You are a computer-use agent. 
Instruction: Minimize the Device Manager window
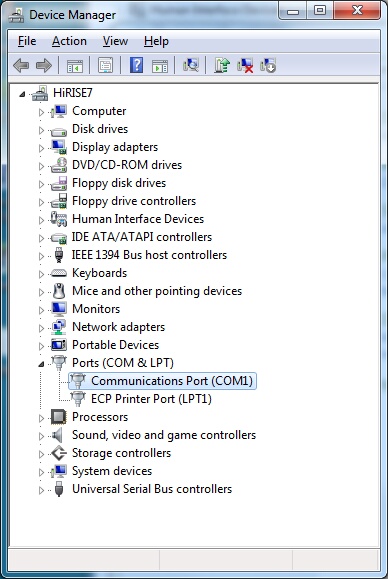[x=293, y=11]
